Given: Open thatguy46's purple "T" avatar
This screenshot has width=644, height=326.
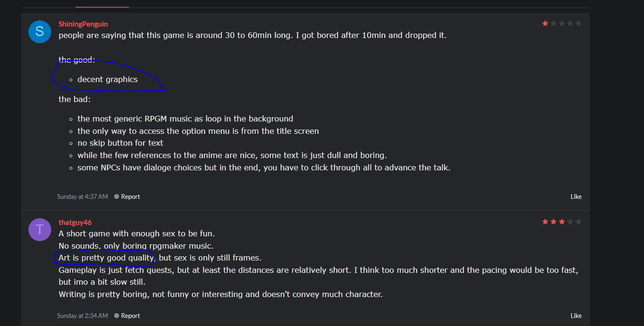Looking at the screenshot, I should click(40, 230).
